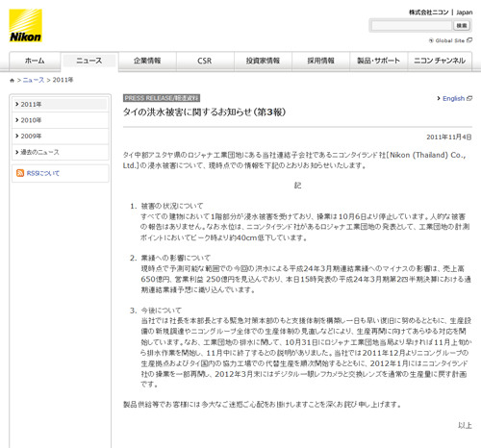Click the heading 被害の状況について
Viewport: 481px width, 448px height.
(x=172, y=206)
